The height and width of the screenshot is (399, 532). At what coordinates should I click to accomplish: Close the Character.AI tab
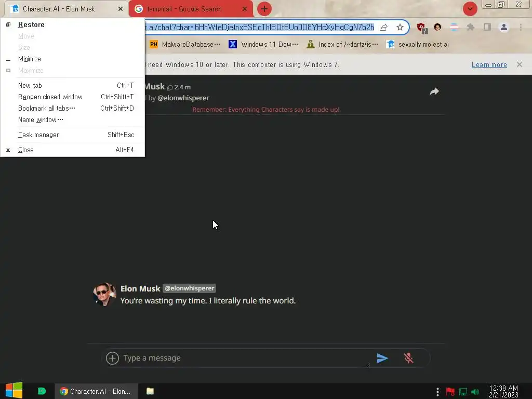point(120,9)
